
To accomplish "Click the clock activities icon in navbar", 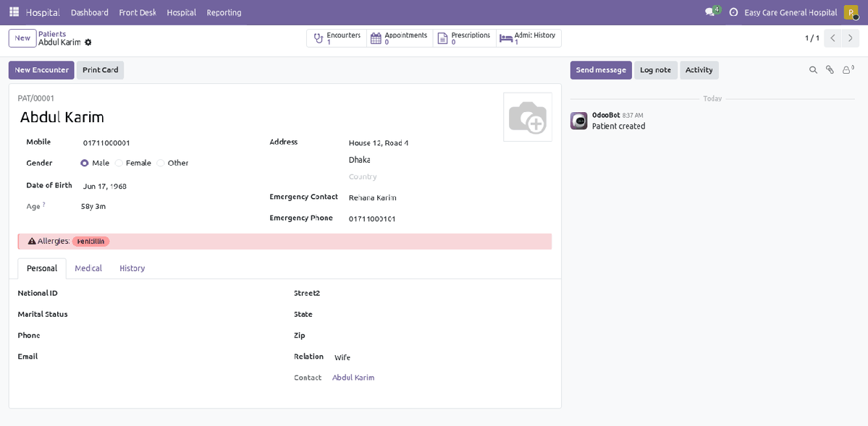I will click(734, 12).
